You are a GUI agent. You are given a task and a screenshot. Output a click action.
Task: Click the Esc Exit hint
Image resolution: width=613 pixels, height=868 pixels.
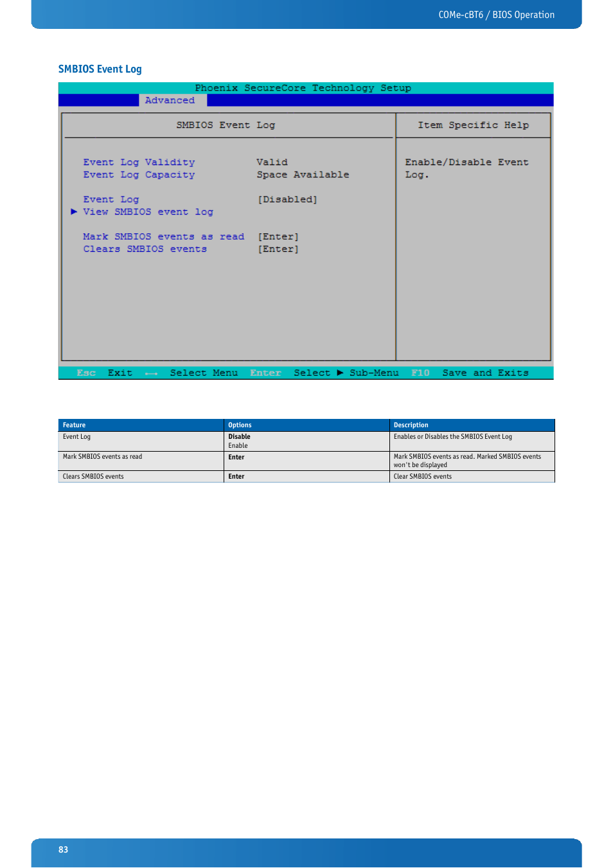(x=105, y=373)
